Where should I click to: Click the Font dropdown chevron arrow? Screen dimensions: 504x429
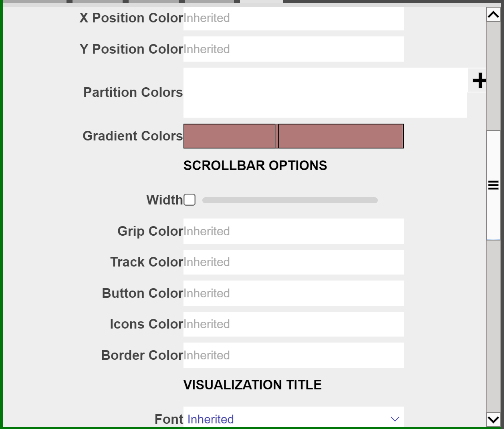(395, 419)
